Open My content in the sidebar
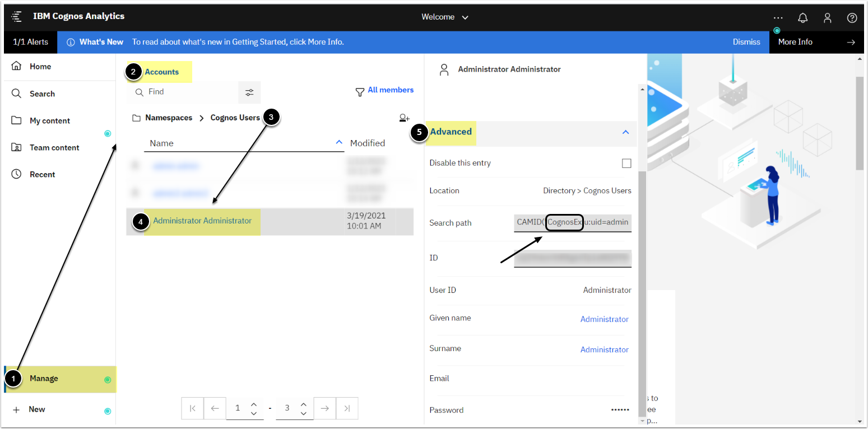 coord(50,120)
